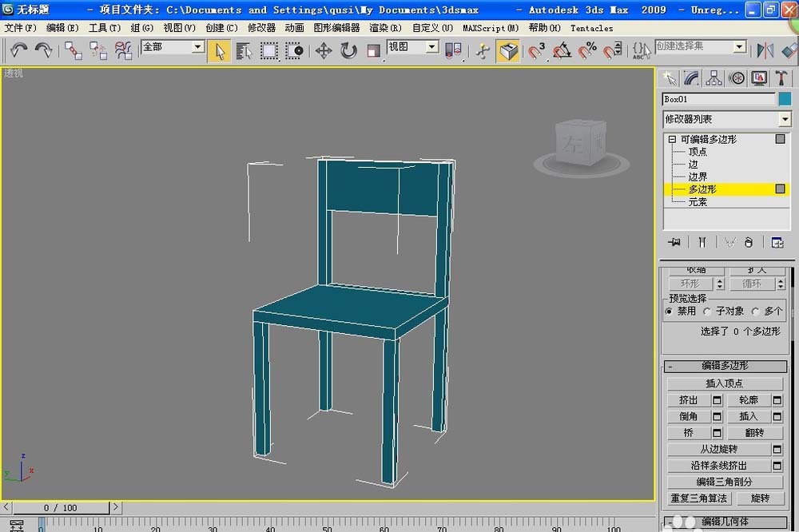Click the Redo arrow in the toolbar
Screen dimensions: 799x532
[x=43, y=50]
